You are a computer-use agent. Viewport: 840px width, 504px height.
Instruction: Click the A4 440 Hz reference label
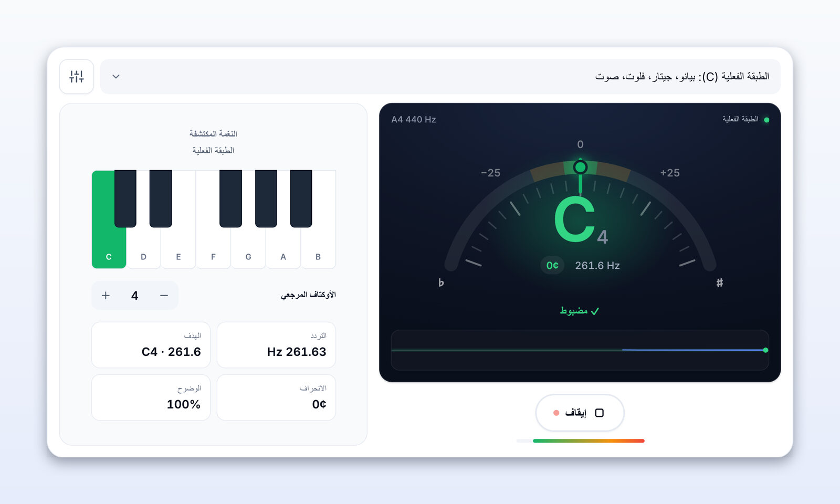click(x=414, y=120)
